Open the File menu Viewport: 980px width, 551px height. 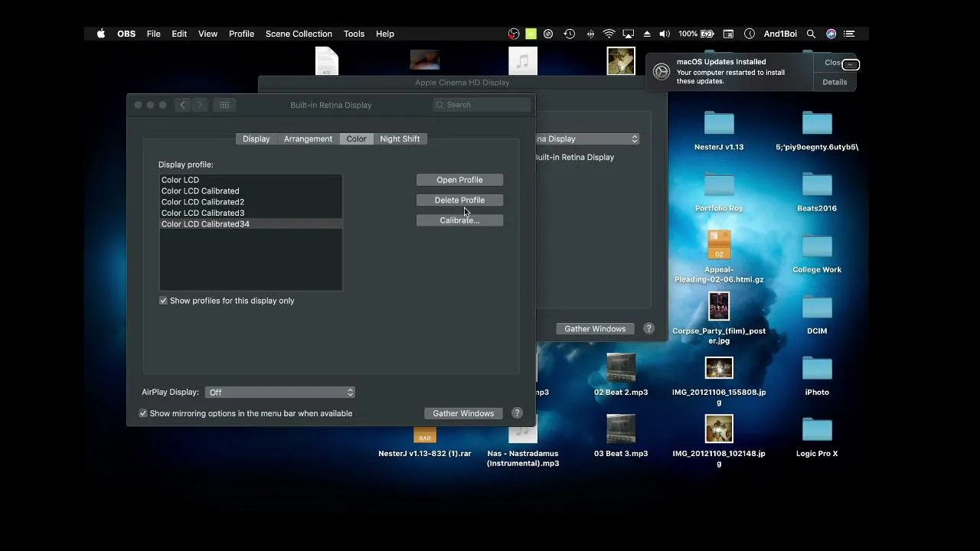click(x=153, y=34)
